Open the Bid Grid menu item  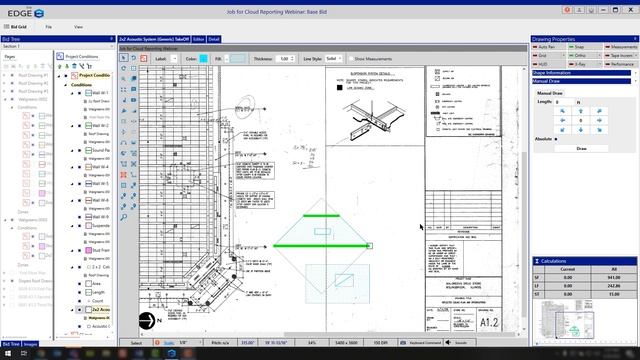click(x=16, y=27)
